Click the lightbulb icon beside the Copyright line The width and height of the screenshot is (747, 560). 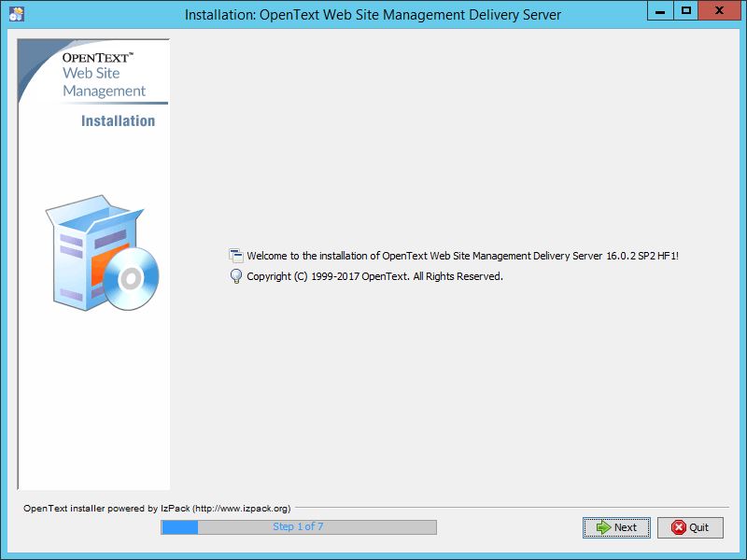pyautogui.click(x=236, y=276)
